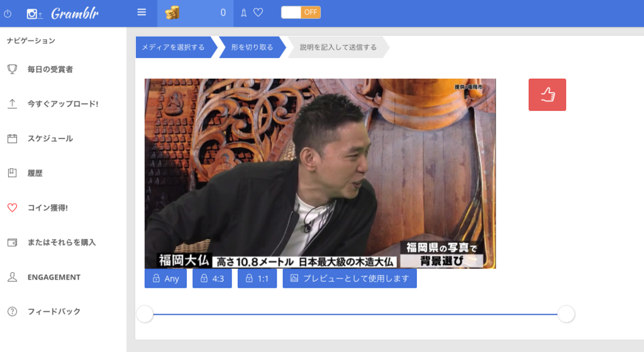Click the video crop preview image
This screenshot has height=352, width=644.
(x=320, y=174)
